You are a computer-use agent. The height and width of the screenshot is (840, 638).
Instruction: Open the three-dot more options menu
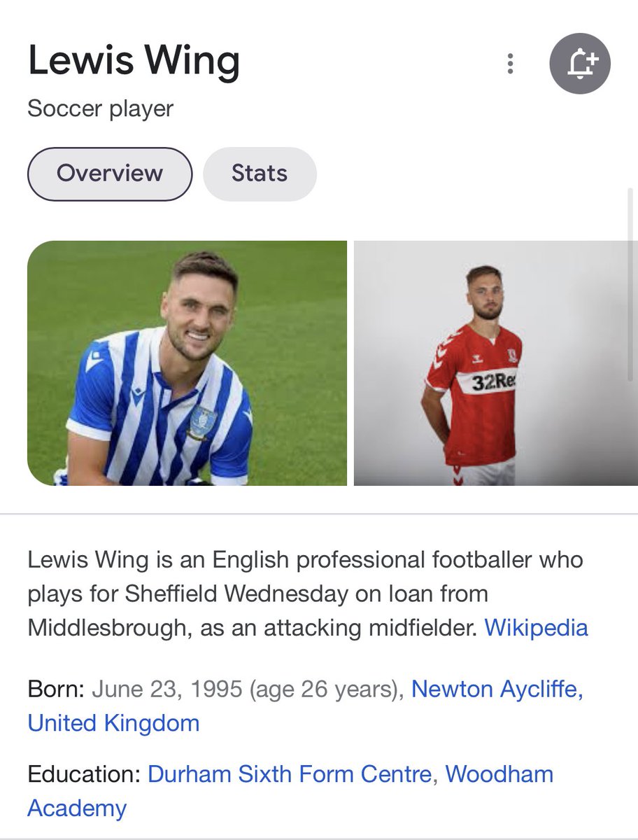point(511,65)
